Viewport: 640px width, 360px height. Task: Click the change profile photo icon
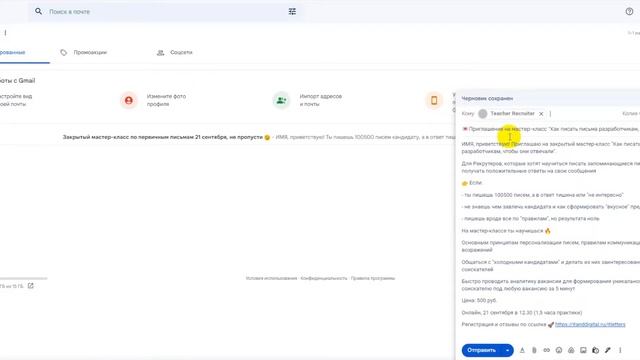pyautogui.click(x=129, y=100)
